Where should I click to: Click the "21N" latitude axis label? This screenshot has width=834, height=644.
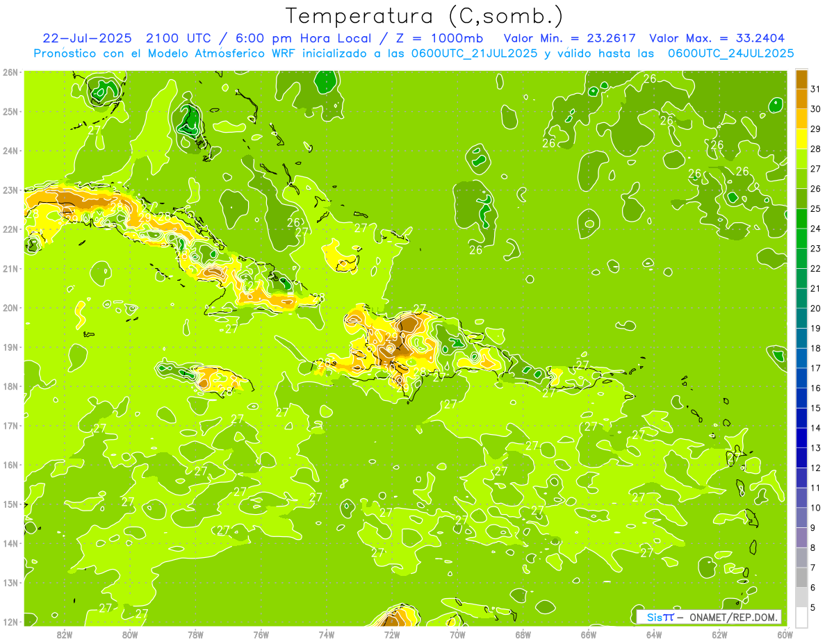point(10,268)
